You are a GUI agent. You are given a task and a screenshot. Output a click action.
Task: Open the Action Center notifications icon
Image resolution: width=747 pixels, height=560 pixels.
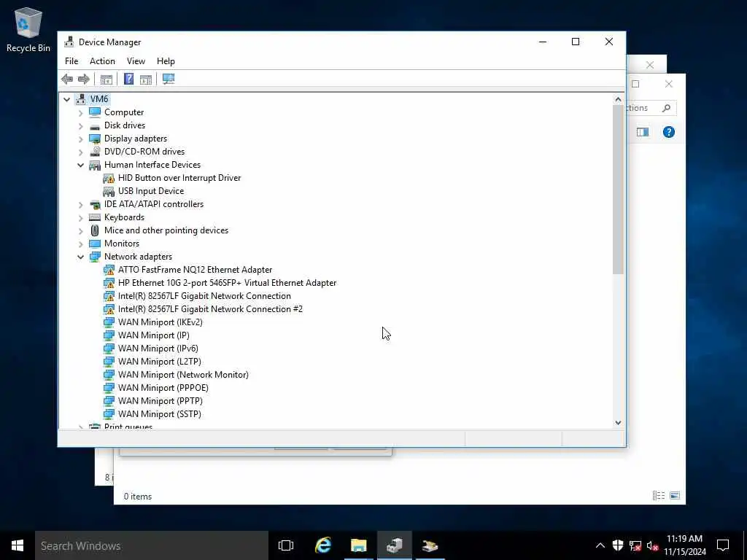coord(723,545)
